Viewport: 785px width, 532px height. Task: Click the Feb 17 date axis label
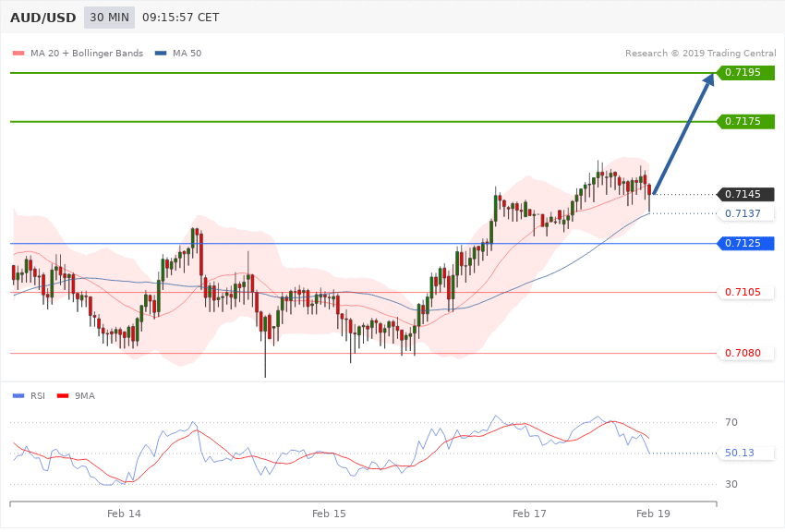point(529,514)
